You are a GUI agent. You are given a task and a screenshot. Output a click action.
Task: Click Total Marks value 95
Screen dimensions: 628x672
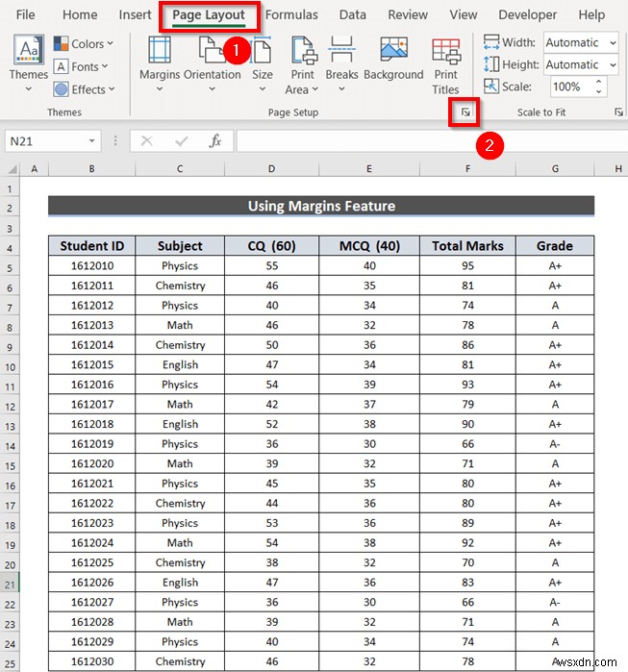[x=467, y=265]
